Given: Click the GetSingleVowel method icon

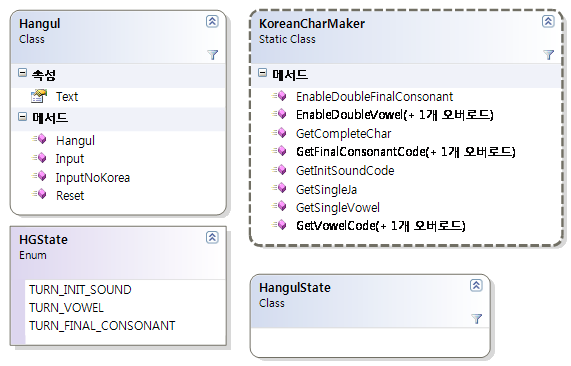Looking at the screenshot, I should pyautogui.click(x=279, y=206).
